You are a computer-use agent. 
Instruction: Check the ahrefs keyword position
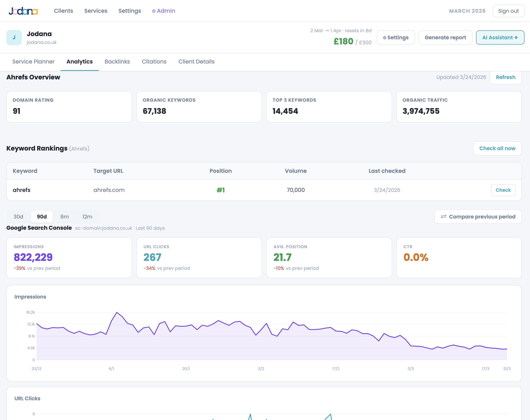pos(503,190)
